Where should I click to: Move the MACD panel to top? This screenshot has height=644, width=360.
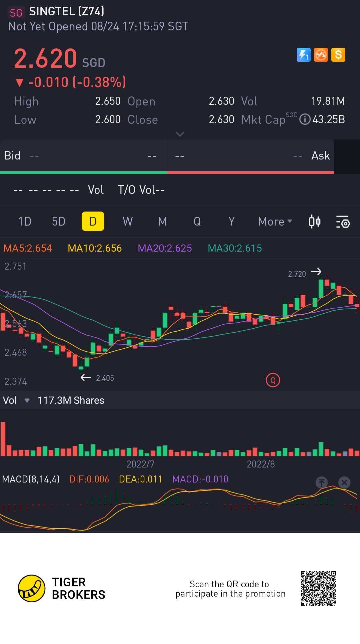click(322, 482)
